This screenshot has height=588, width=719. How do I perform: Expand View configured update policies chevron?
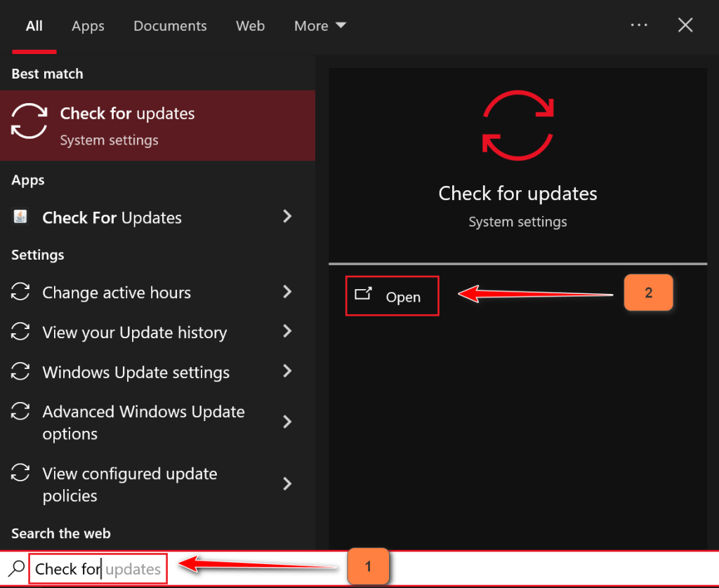click(287, 483)
